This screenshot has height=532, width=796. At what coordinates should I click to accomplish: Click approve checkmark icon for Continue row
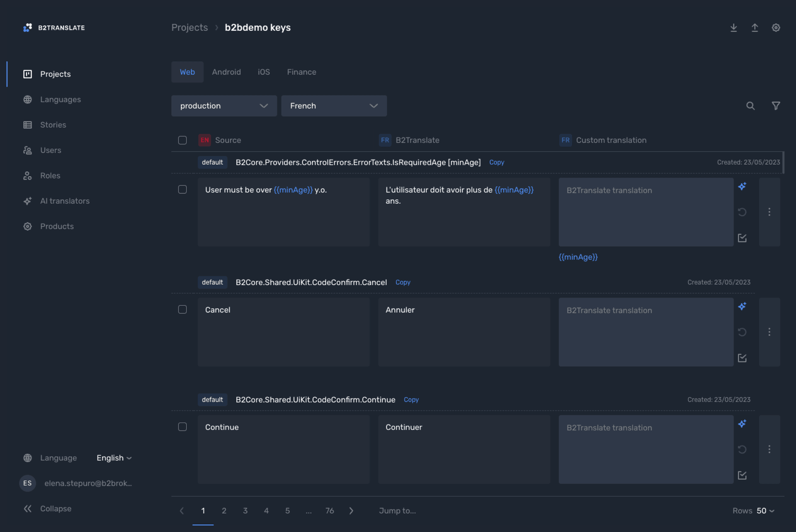pyautogui.click(x=742, y=475)
